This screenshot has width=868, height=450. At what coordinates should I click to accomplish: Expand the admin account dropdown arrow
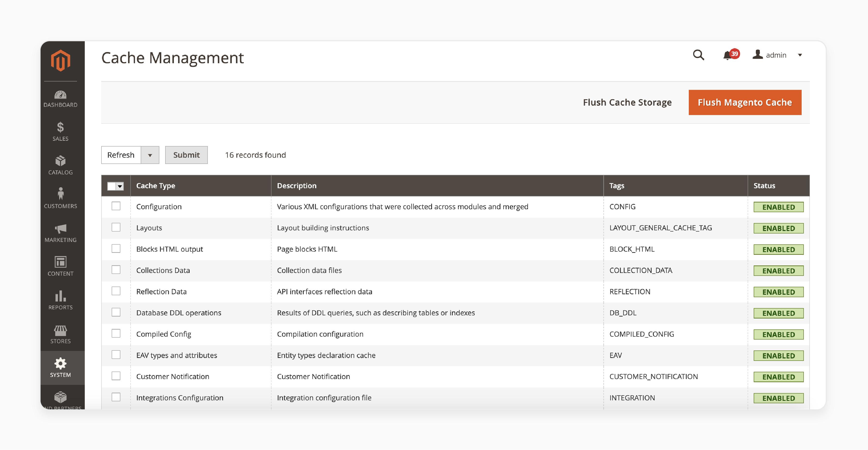800,55
